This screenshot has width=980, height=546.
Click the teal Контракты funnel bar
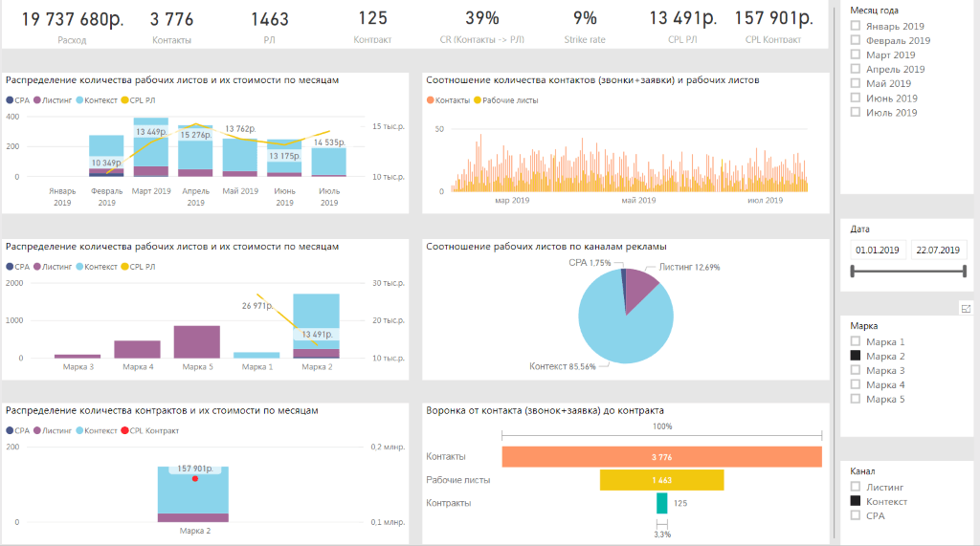(x=661, y=503)
